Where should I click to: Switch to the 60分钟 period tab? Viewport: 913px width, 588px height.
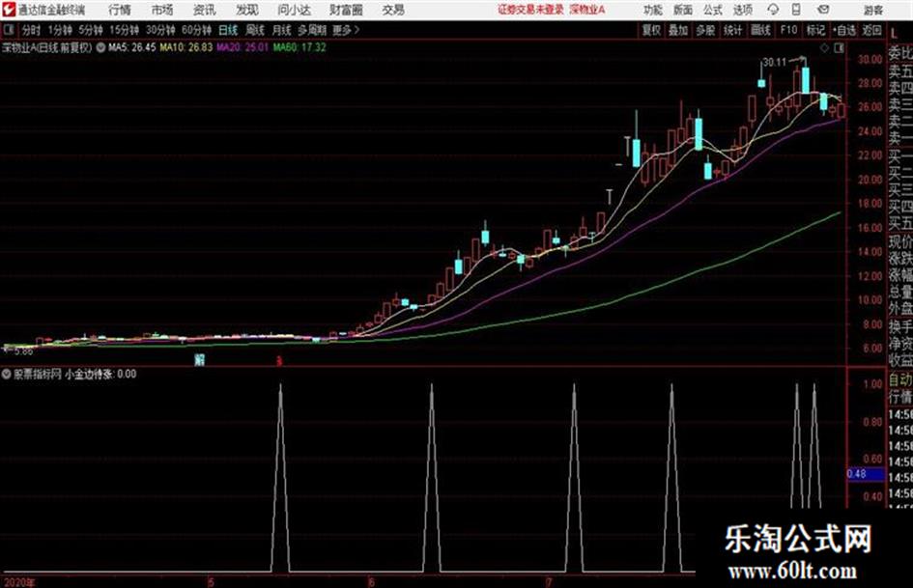(x=197, y=30)
